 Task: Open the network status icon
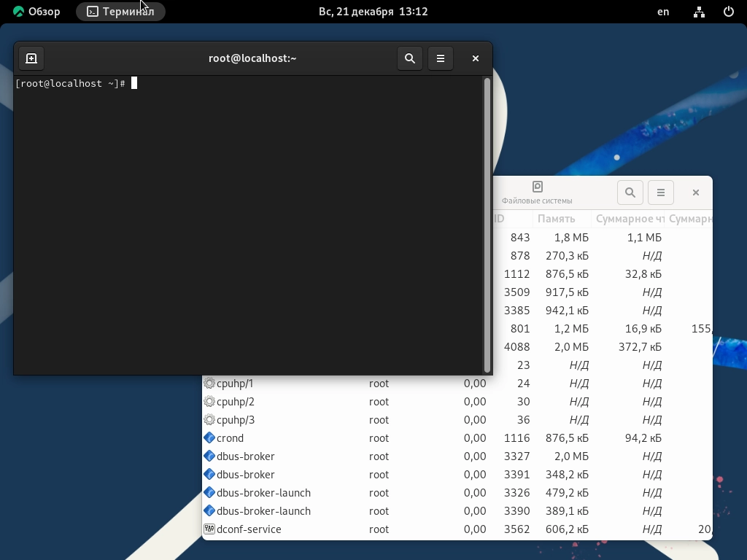point(699,12)
